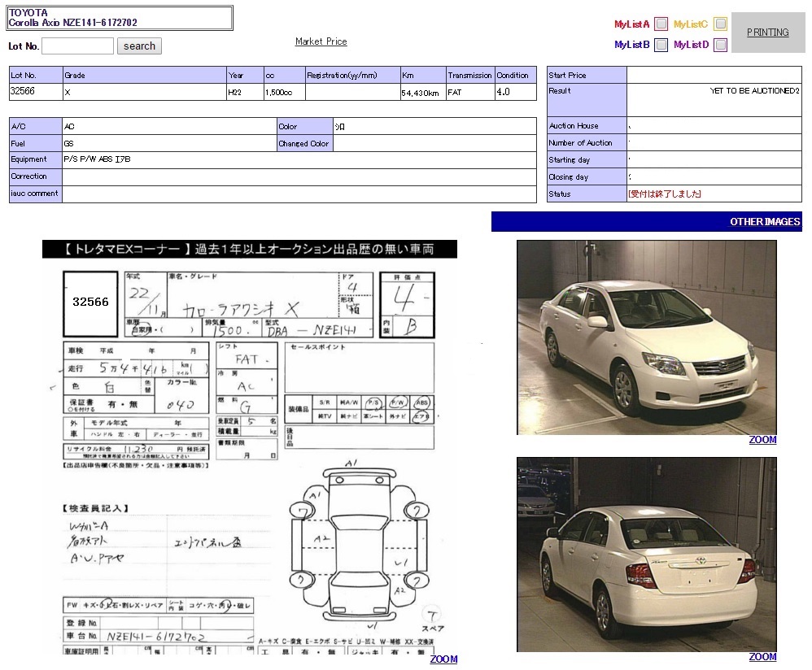
Task: Select the TOYOTA Corolla Axio title box
Action: coord(120,19)
